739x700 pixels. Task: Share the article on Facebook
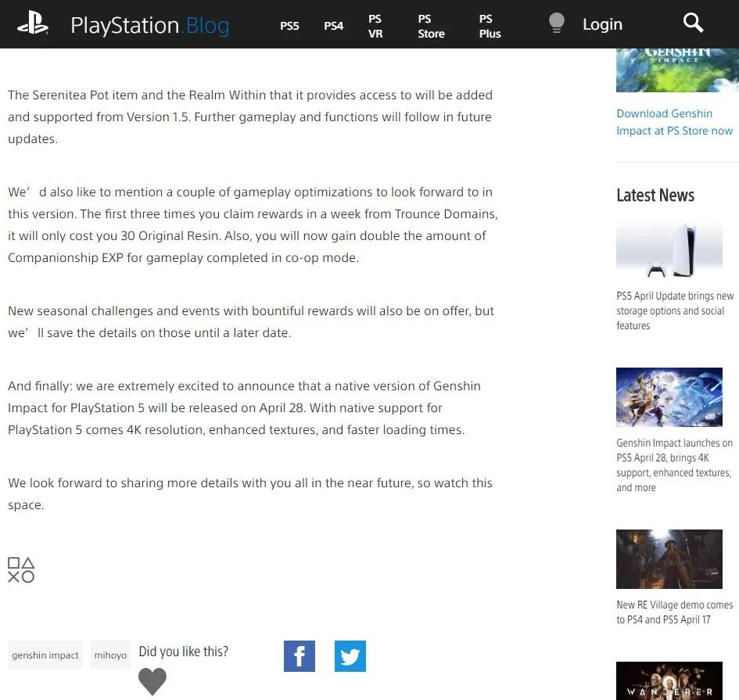click(x=300, y=655)
